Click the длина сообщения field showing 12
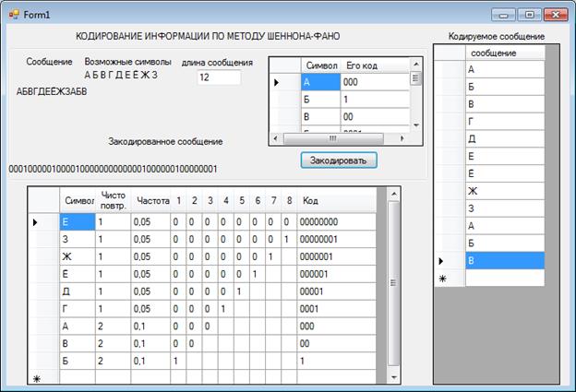Viewport: 576px width, 392px height. 219,77
